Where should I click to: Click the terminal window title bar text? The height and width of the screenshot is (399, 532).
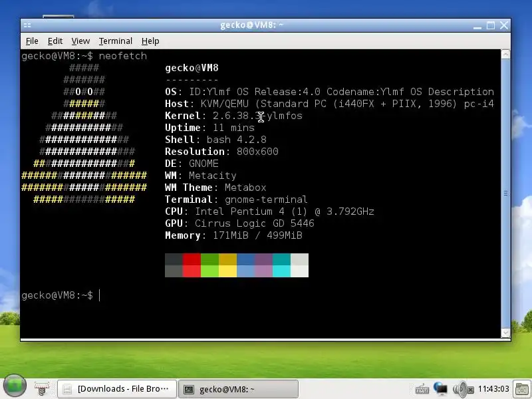(x=251, y=25)
